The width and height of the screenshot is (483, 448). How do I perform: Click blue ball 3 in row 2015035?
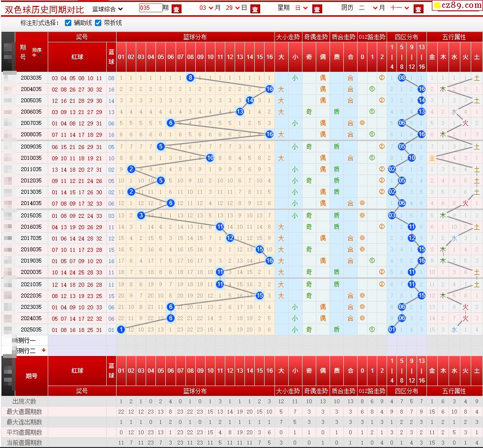pos(141,215)
